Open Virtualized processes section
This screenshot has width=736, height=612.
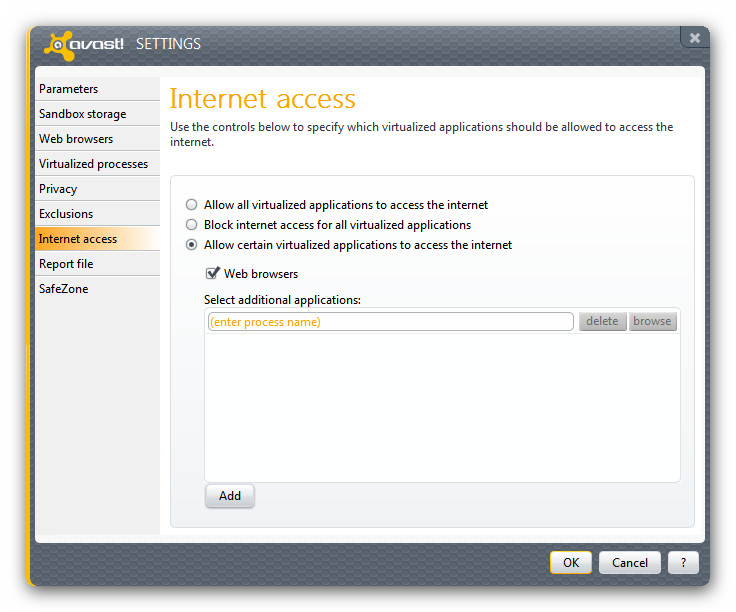[93, 164]
